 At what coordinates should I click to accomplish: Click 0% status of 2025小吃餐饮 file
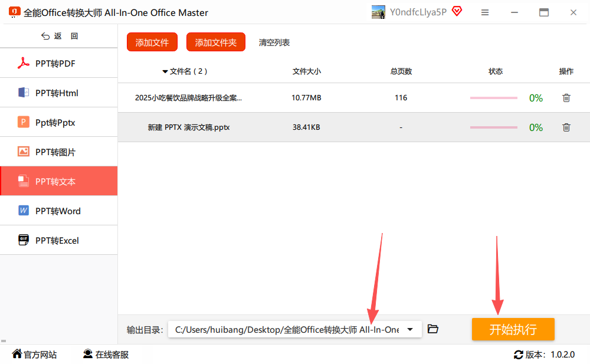[536, 98]
